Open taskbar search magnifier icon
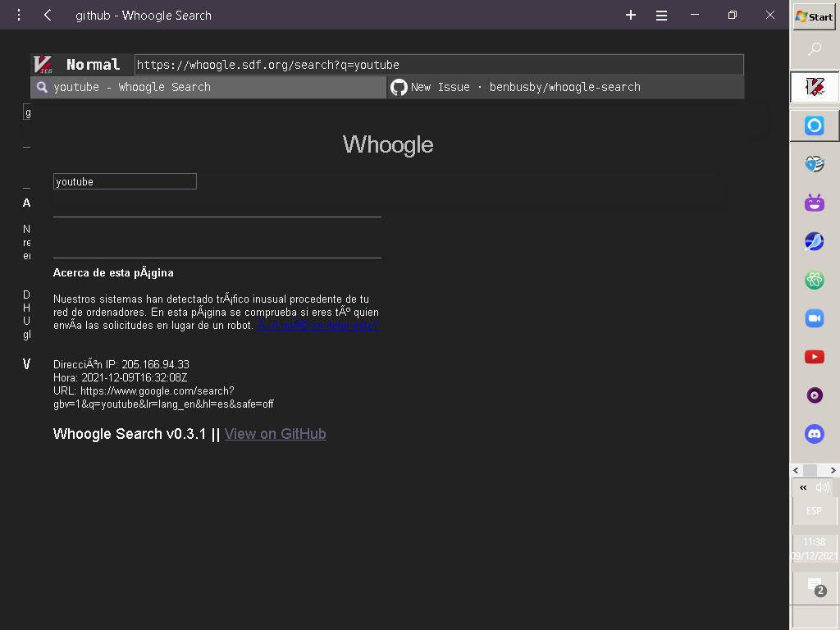This screenshot has width=840, height=630. (815, 49)
